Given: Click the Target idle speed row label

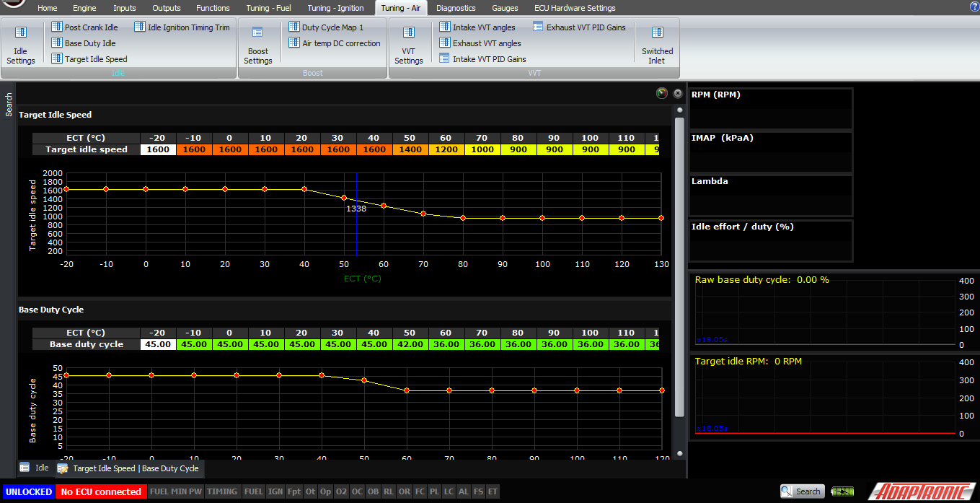Looking at the screenshot, I should [x=86, y=149].
